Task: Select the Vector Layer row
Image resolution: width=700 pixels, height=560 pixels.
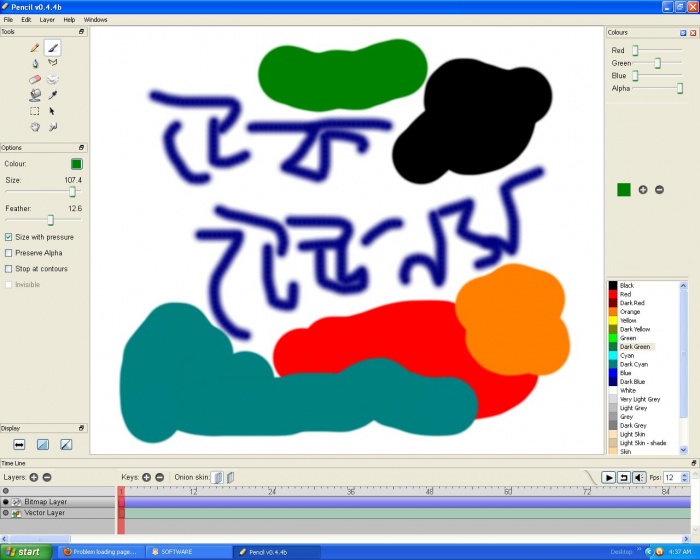Action: pos(58,513)
